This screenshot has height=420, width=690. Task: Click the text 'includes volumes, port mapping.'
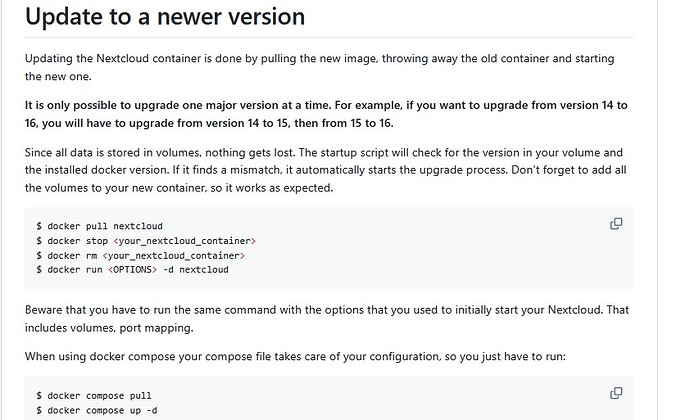(x=109, y=328)
